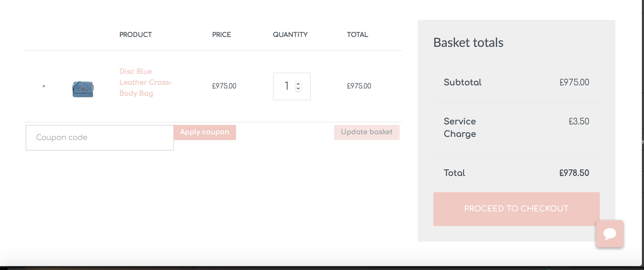Viewport: 644px width, 270px height.
Task: Apply the coupon with Apply coupon button
Action: coord(205,132)
